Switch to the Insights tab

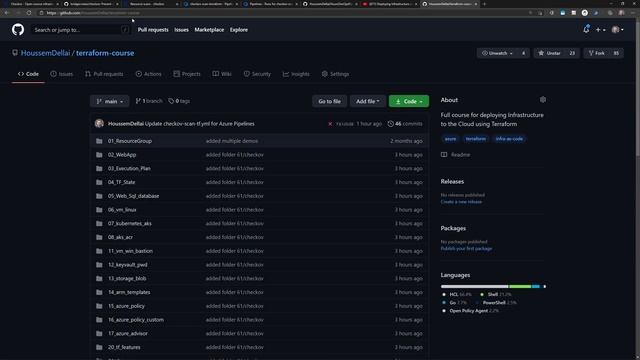pyautogui.click(x=296, y=74)
